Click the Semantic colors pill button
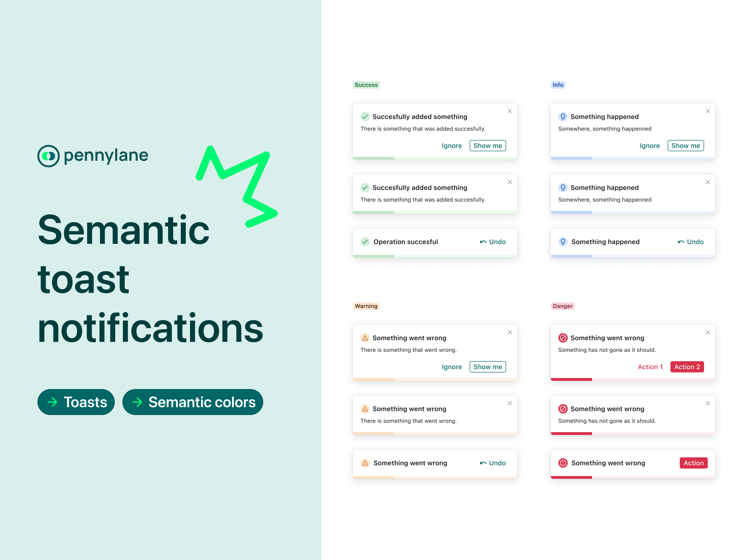The width and height of the screenshot is (747, 560). point(193,402)
